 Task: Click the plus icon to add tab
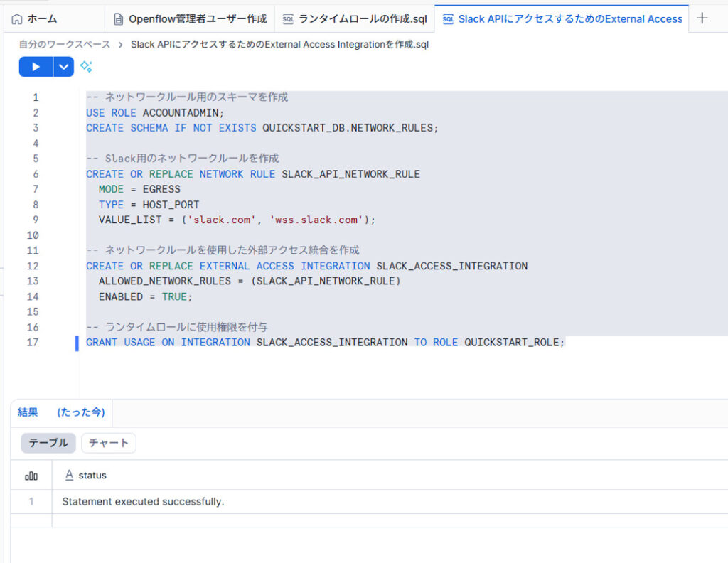click(x=702, y=18)
